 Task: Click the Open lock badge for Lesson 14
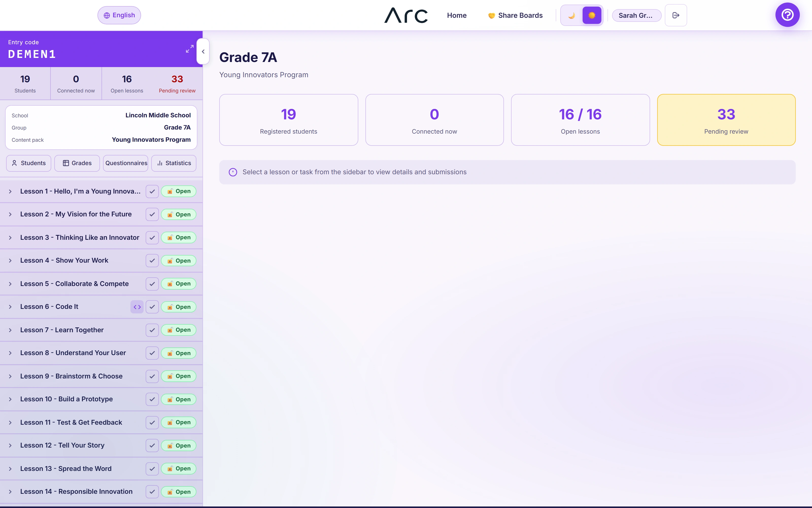(x=178, y=491)
